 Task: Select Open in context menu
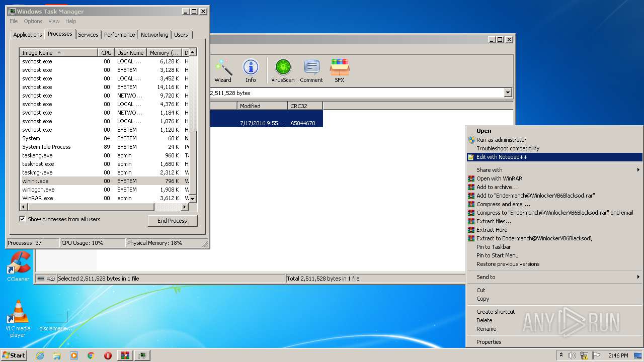(x=554, y=131)
